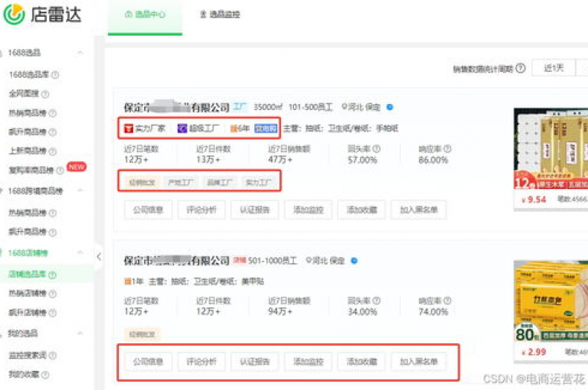The height and width of the screenshot is (390, 588).
Task: Click 评论分析 for 501-1000员工 company
Action: pos(201,362)
